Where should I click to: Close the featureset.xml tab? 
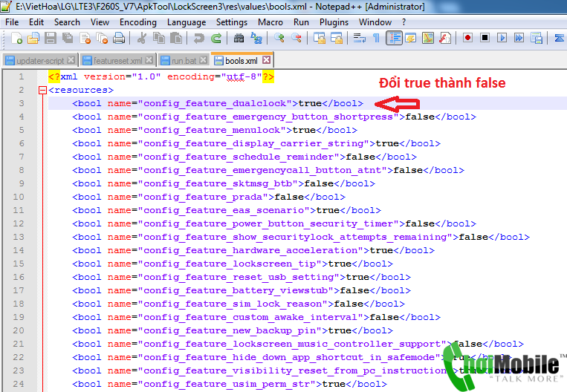click(x=149, y=60)
